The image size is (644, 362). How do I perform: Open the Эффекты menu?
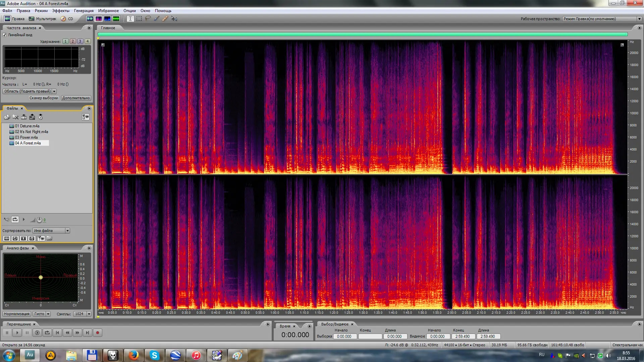click(x=61, y=11)
